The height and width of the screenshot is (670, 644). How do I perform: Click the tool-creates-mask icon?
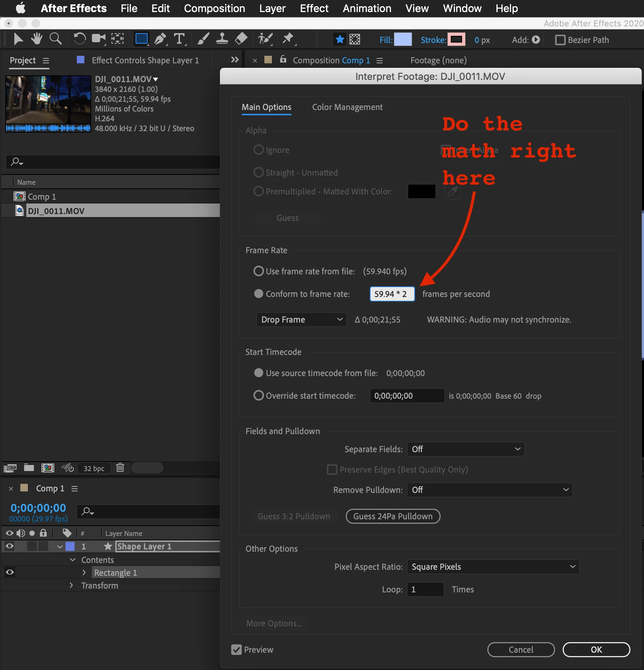[x=355, y=39]
